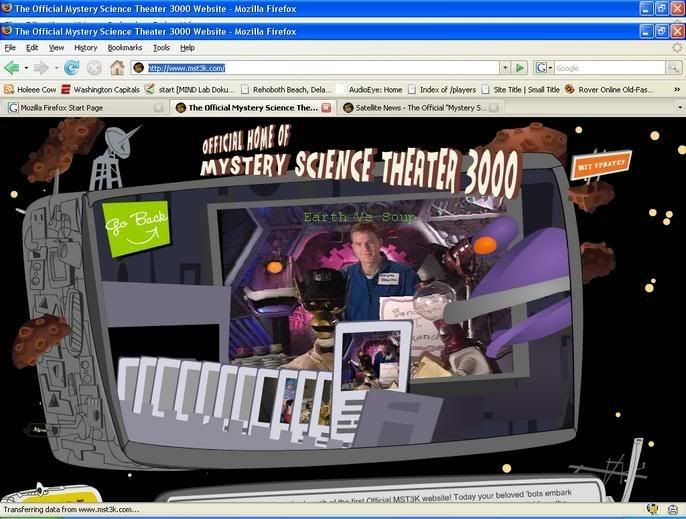Open the File menu
This screenshot has height=519, width=686.
[10, 48]
